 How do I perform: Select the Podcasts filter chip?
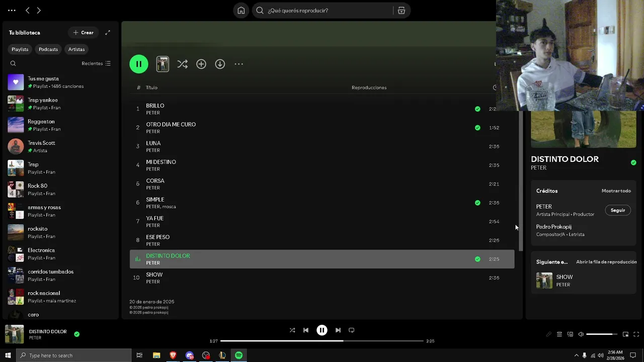click(x=48, y=49)
